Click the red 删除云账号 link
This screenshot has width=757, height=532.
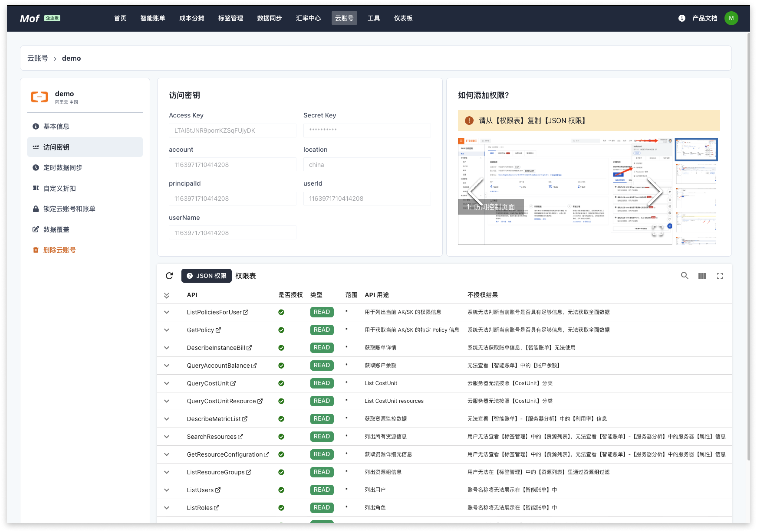pos(59,250)
